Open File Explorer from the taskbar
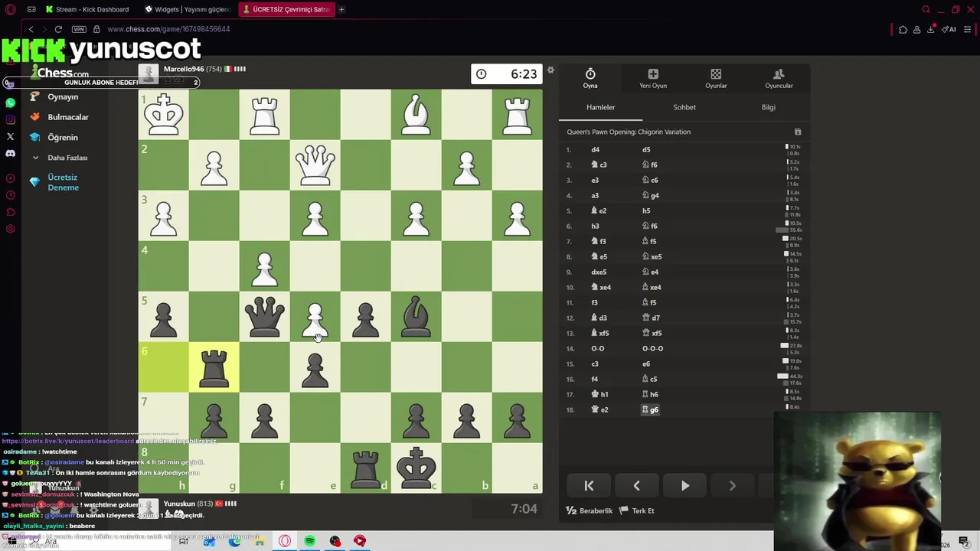 260,541
